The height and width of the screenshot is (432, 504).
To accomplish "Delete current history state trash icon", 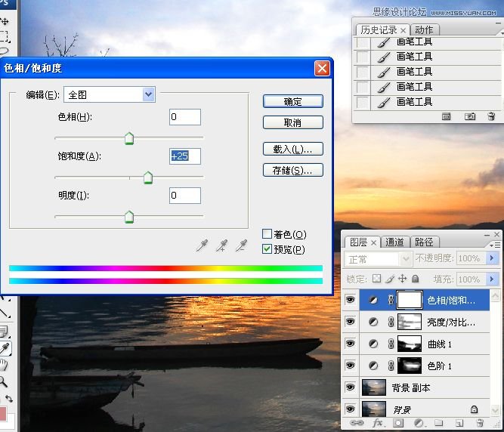I will (491, 116).
